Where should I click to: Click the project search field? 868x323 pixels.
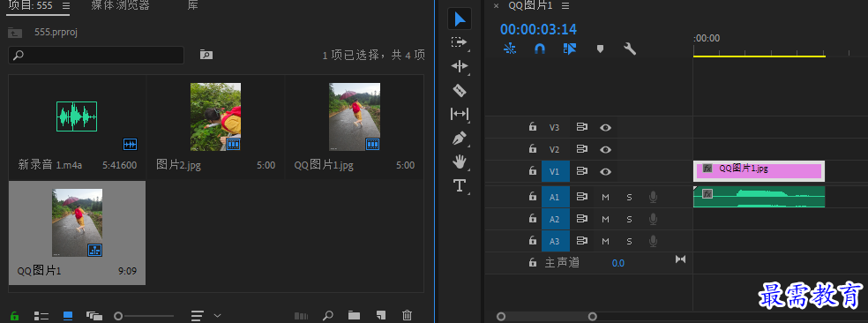point(96,55)
